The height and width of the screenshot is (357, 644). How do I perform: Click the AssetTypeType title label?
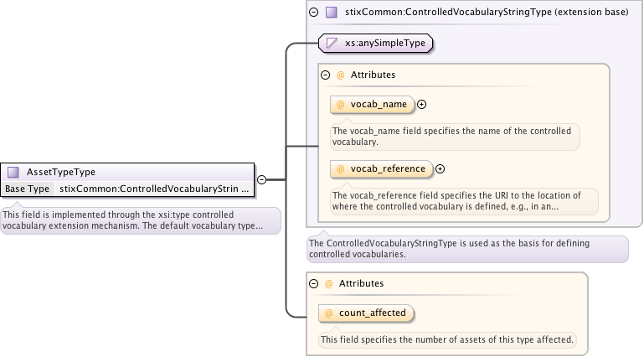[x=61, y=172]
